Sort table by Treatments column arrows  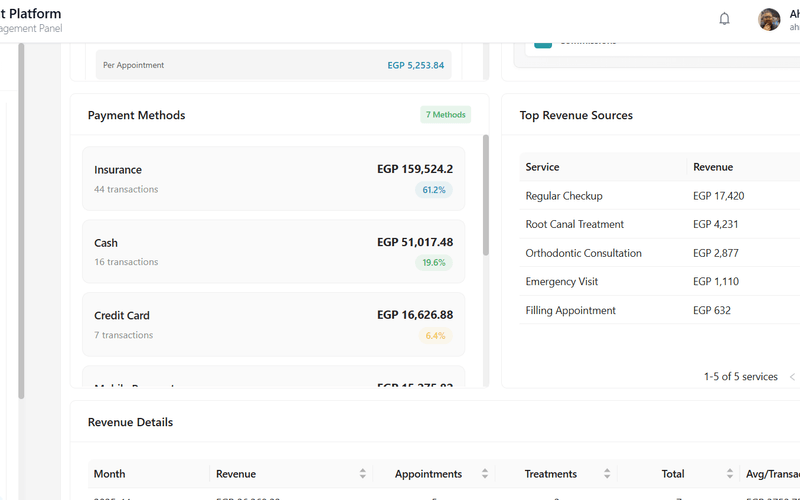tap(607, 474)
